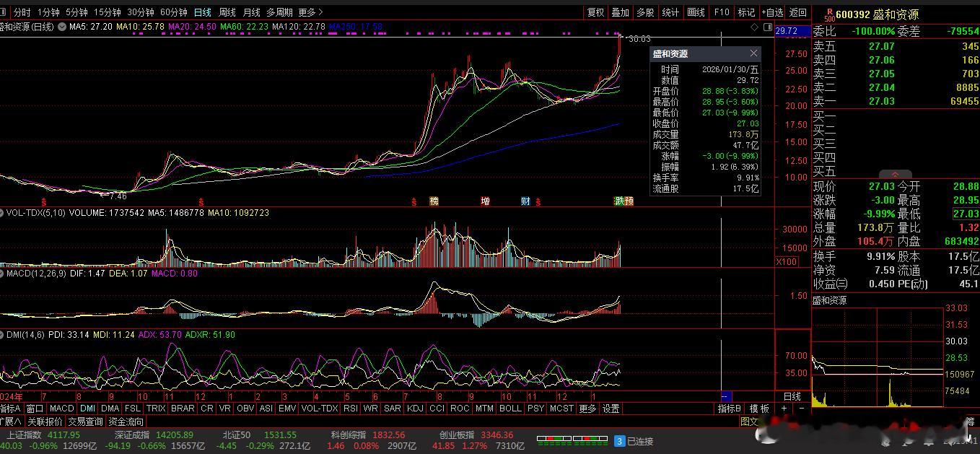Select the KDJ indicator tab
This screenshot has height=454, width=980.
[415, 409]
